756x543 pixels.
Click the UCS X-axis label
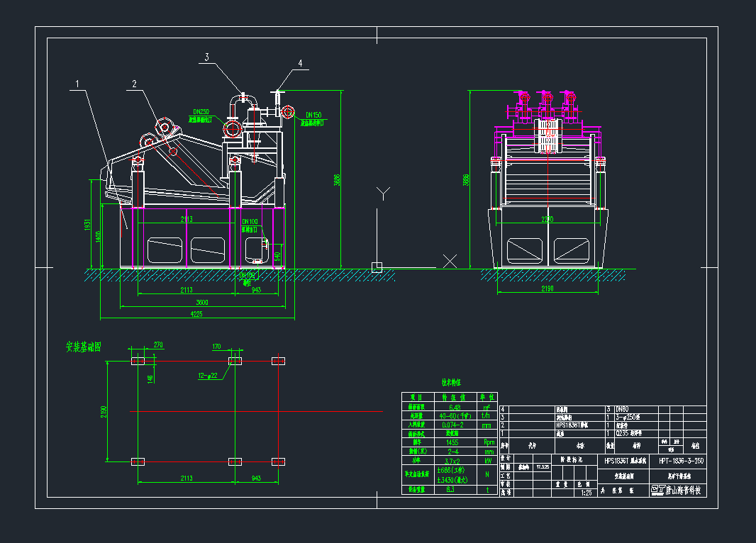click(450, 261)
